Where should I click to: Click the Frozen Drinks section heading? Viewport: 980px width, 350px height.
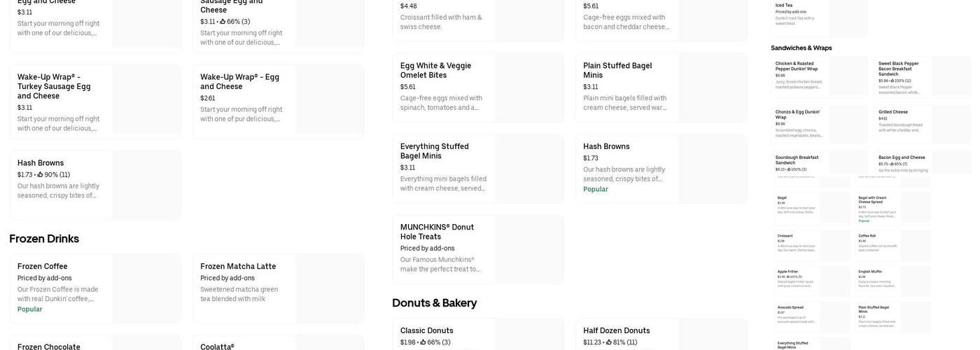point(44,239)
